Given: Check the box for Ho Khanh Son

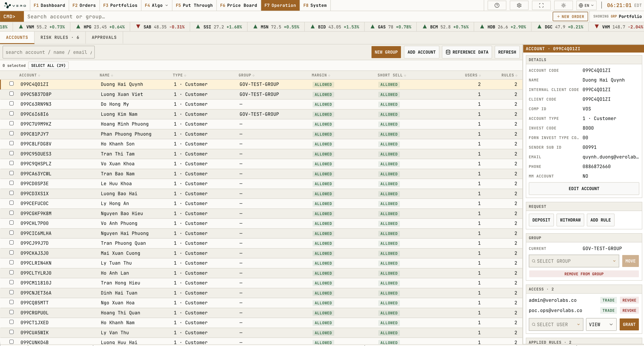Looking at the screenshot, I should (12, 143).
